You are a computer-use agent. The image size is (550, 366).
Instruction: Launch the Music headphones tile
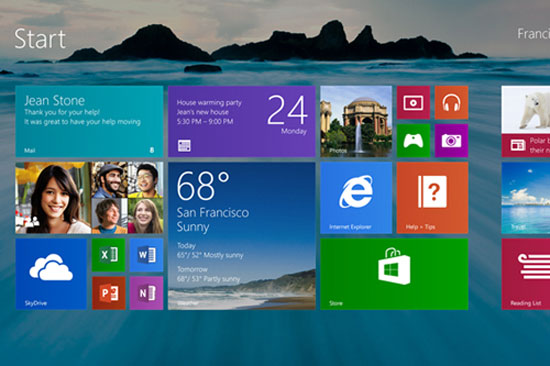pyautogui.click(x=451, y=103)
